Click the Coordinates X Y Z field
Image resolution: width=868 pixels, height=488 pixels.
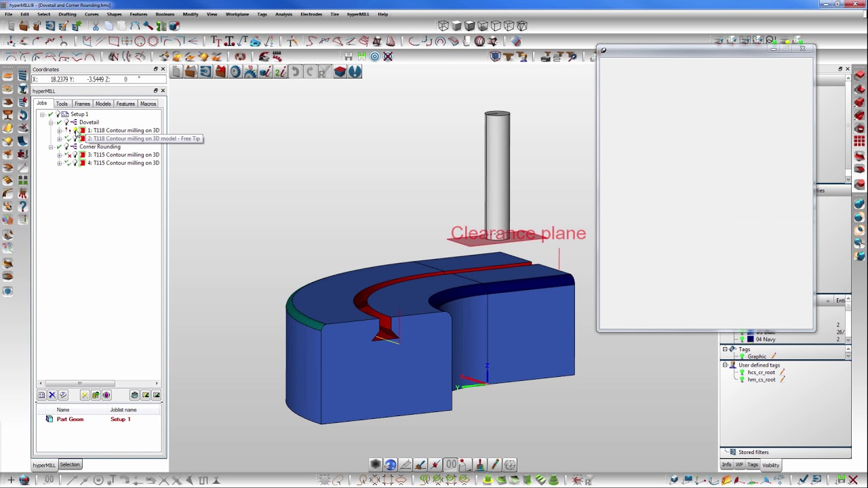click(98, 80)
